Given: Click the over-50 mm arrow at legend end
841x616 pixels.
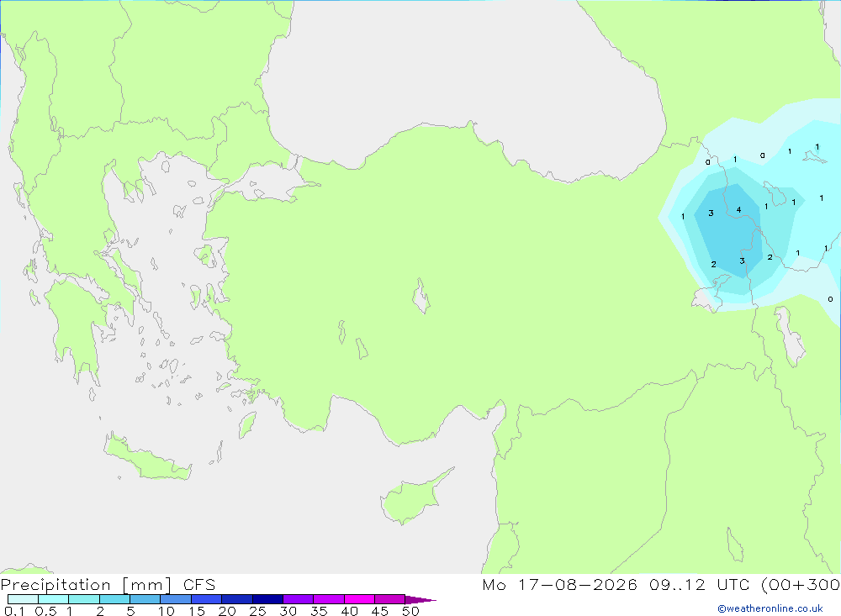Looking at the screenshot, I should (420, 600).
